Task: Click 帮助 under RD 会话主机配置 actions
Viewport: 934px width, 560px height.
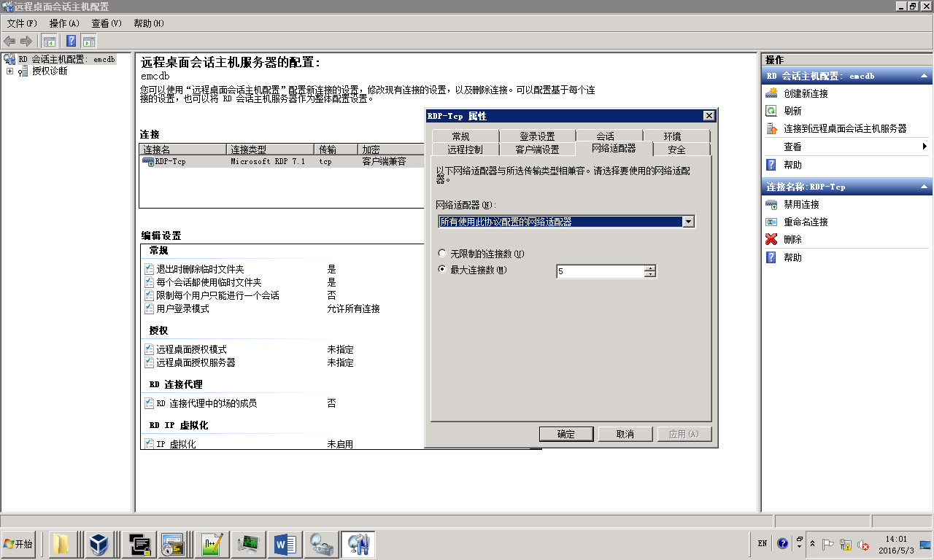Action: coord(792,165)
